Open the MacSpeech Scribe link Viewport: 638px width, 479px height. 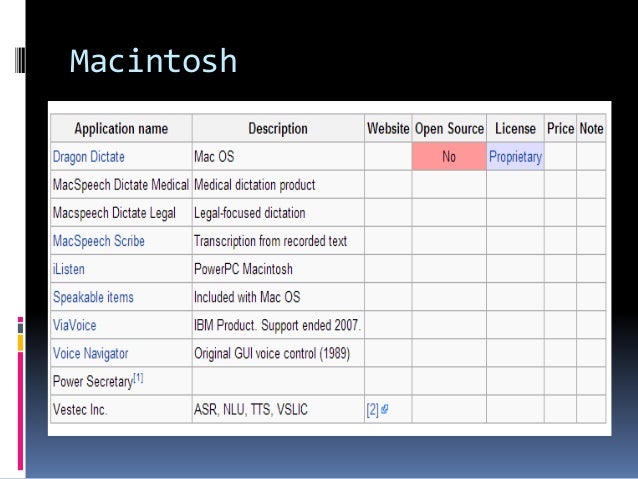pos(98,241)
